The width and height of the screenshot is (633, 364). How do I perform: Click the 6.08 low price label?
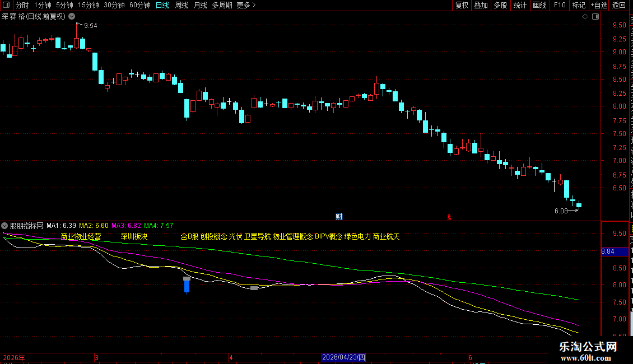click(x=561, y=211)
